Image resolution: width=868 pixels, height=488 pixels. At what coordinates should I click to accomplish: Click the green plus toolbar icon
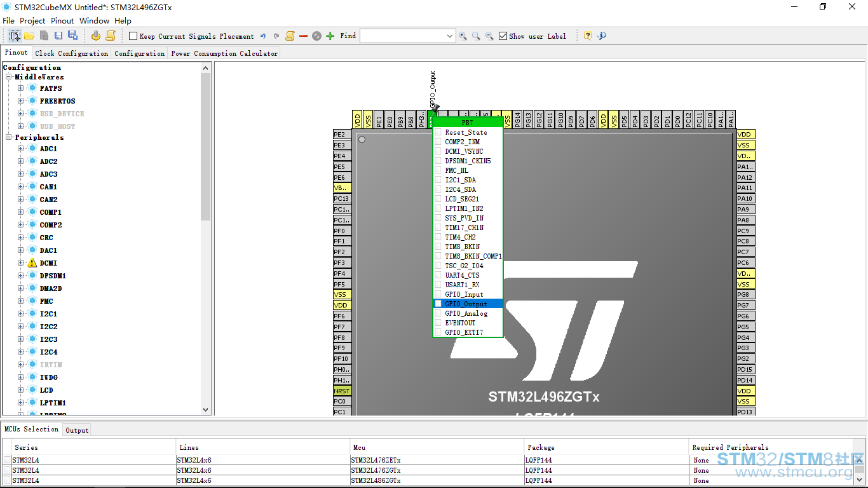330,36
